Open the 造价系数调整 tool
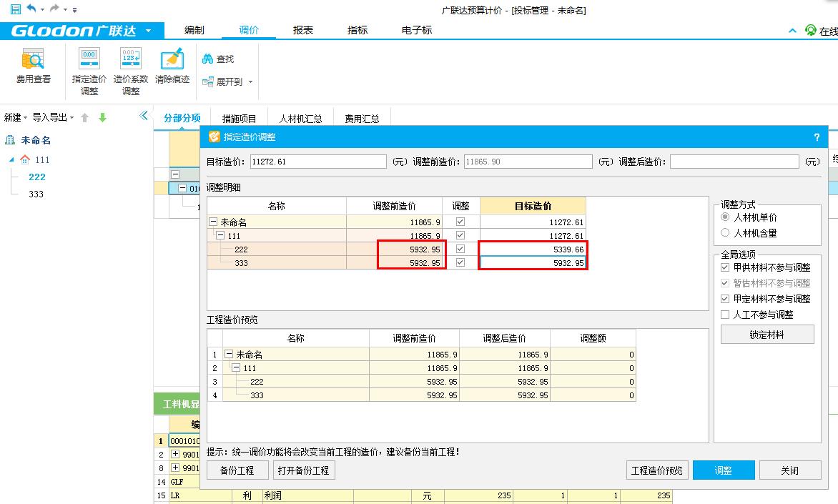 pyautogui.click(x=131, y=71)
